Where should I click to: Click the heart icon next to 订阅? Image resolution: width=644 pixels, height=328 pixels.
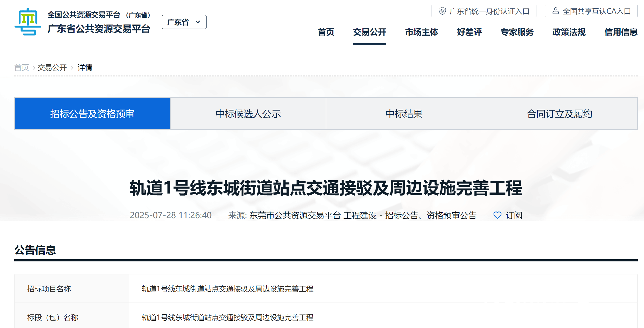[497, 215]
